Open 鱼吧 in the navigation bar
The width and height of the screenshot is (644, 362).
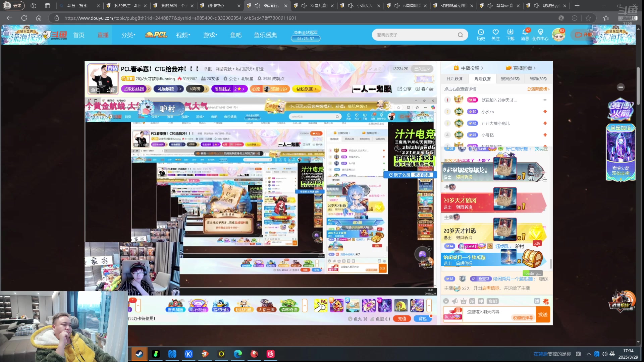[x=236, y=35]
